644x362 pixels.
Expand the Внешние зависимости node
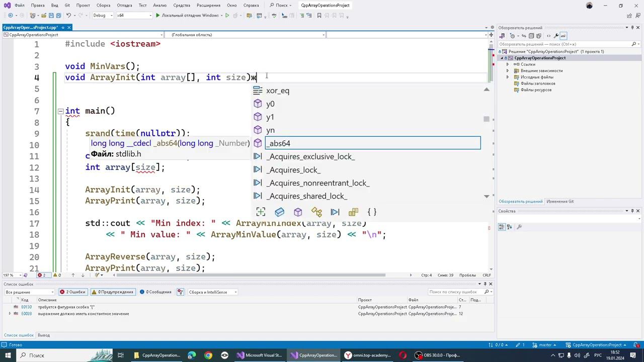508,71
